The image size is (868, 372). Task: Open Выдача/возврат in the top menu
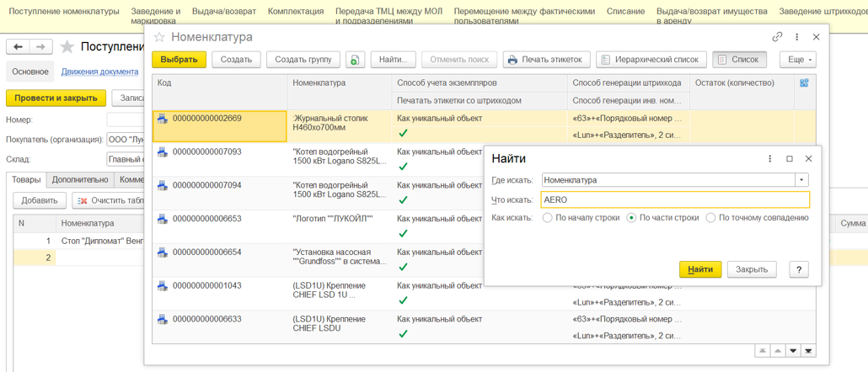point(223,11)
